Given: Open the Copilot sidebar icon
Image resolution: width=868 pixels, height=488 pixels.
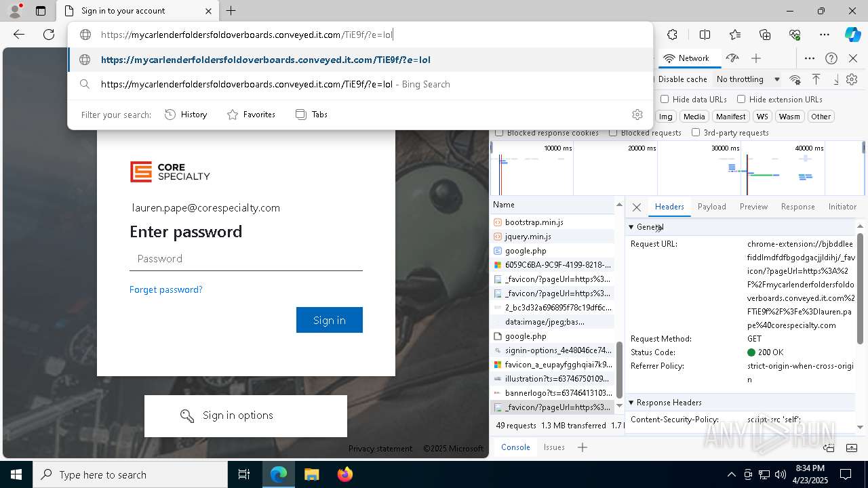Looking at the screenshot, I should [852, 35].
